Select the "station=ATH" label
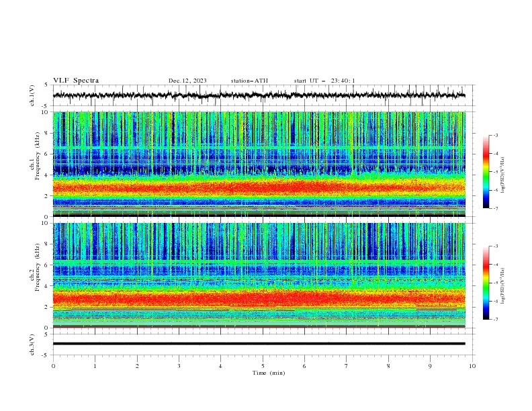 tap(249, 81)
